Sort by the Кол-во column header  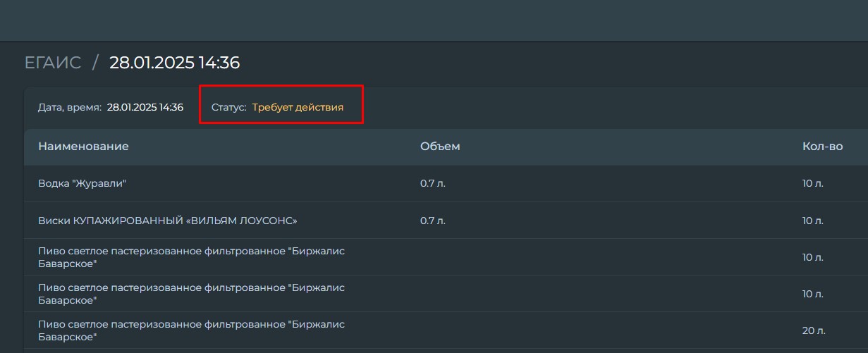tap(822, 147)
